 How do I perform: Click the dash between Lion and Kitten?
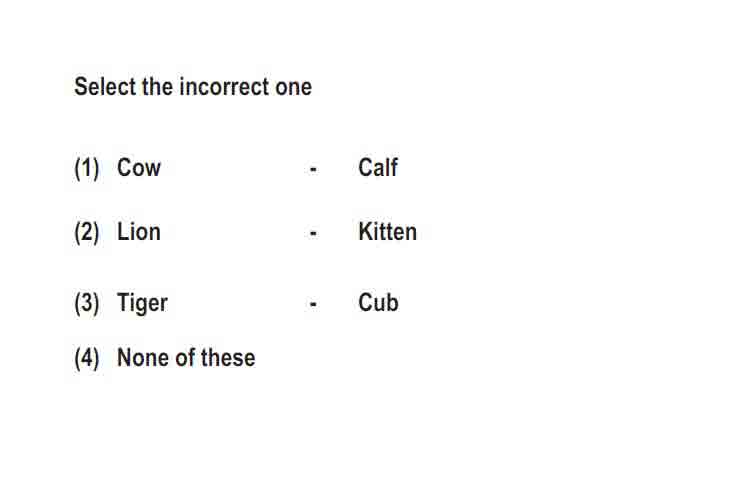coord(313,233)
